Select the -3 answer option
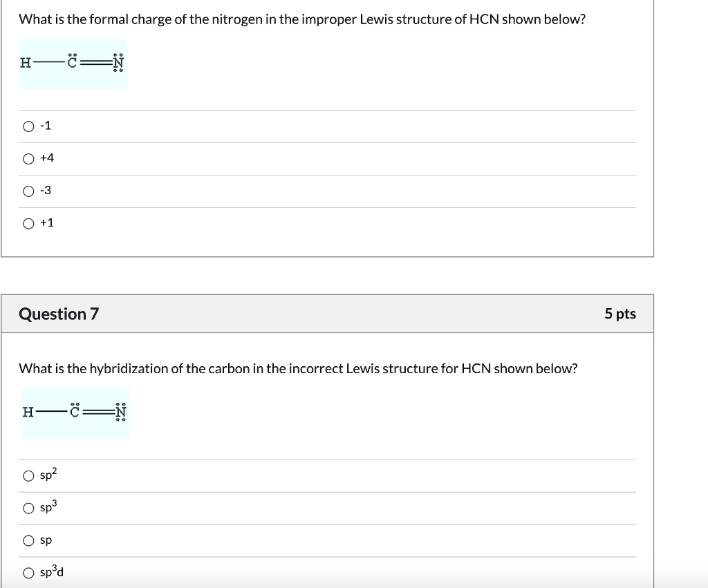708x588 pixels. tap(29, 191)
